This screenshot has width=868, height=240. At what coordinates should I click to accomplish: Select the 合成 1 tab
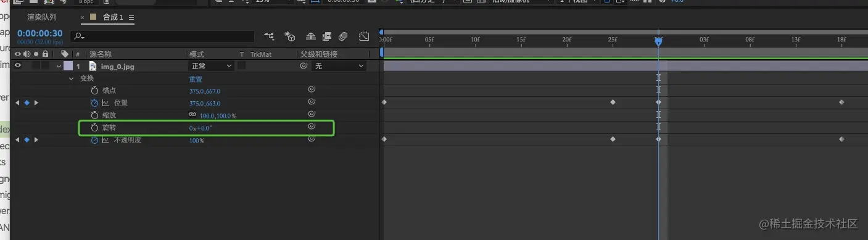pyautogui.click(x=113, y=17)
